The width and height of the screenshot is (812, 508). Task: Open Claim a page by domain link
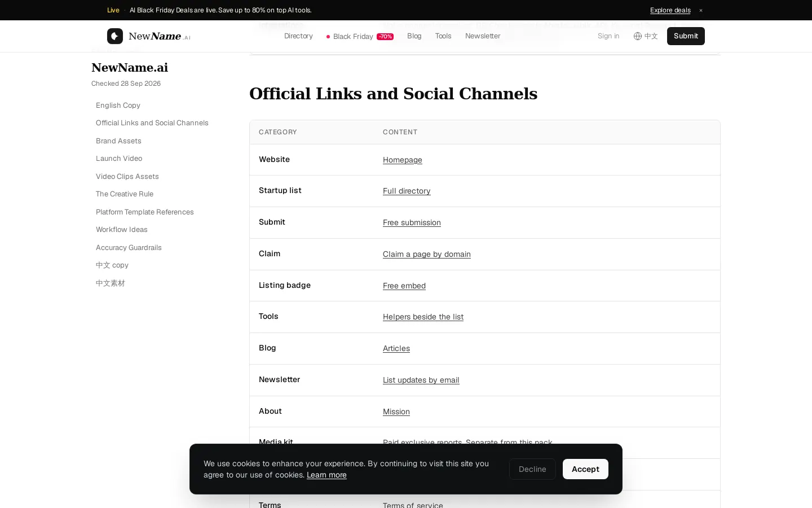[x=427, y=255]
